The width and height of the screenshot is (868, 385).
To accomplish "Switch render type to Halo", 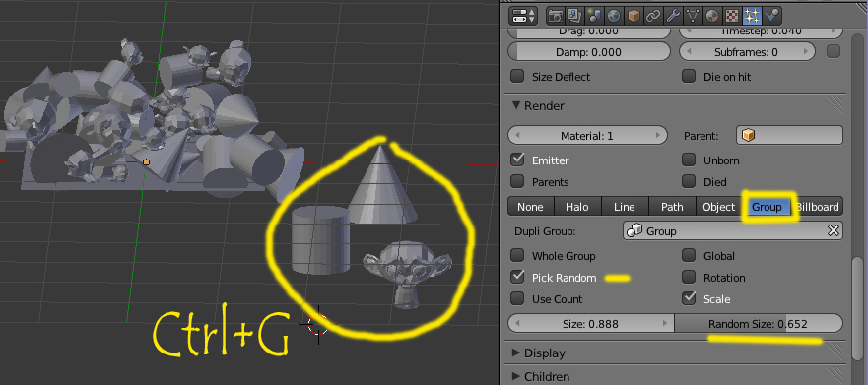I will click(576, 207).
